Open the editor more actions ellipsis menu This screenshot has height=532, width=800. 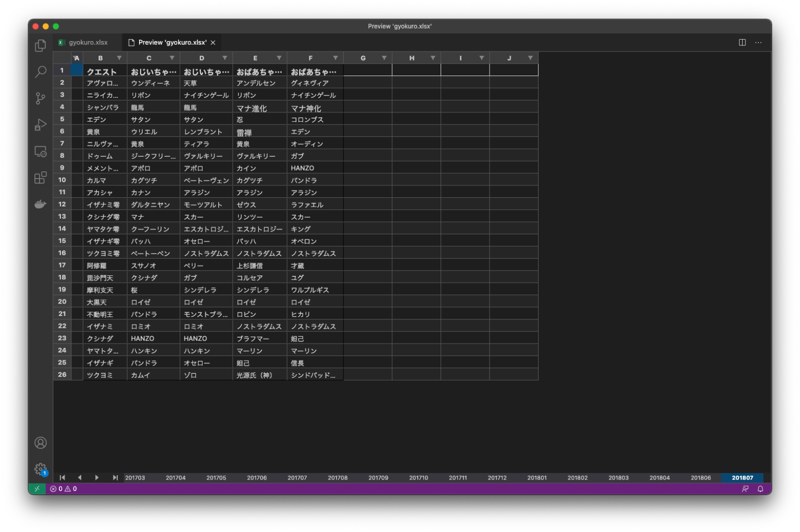[758, 42]
